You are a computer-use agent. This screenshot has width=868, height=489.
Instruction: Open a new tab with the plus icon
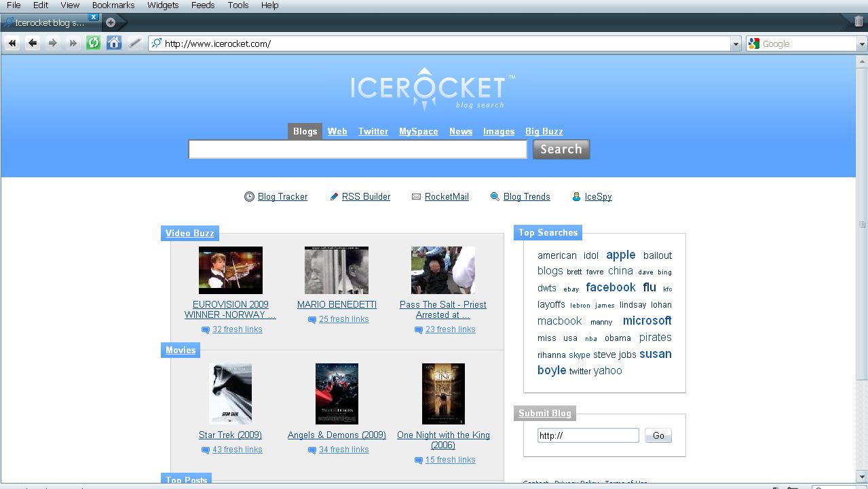tap(110, 22)
